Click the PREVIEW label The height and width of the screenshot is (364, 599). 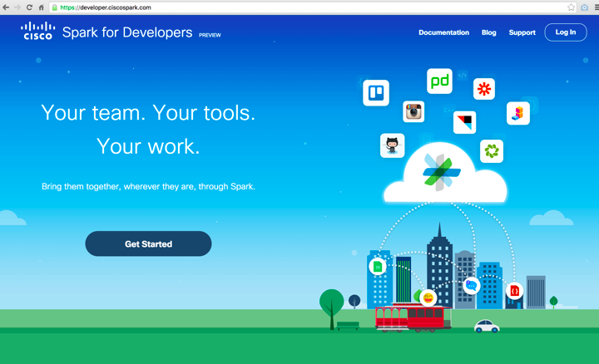point(210,35)
